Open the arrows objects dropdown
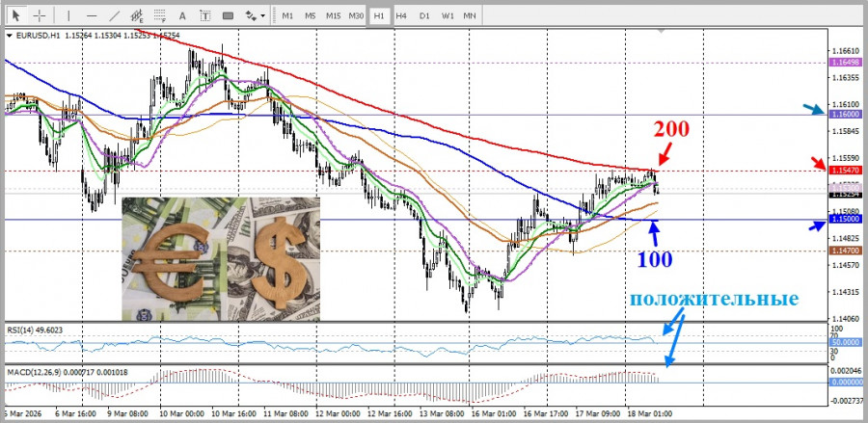Viewport: 868px width, 423px height. pos(255,15)
